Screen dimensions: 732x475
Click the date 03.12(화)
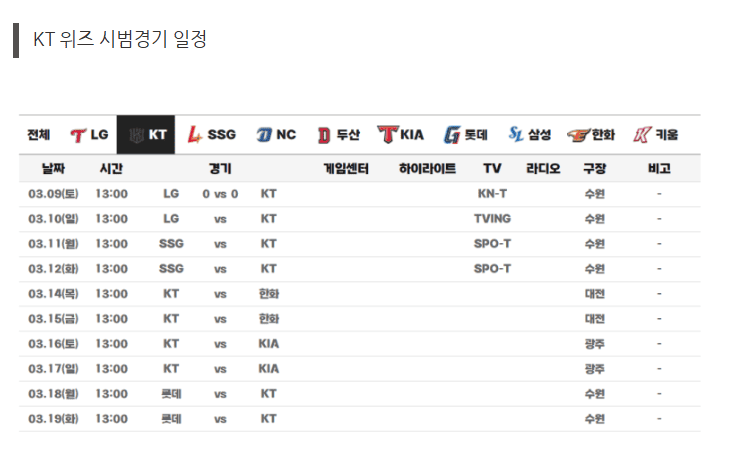[x=53, y=269]
